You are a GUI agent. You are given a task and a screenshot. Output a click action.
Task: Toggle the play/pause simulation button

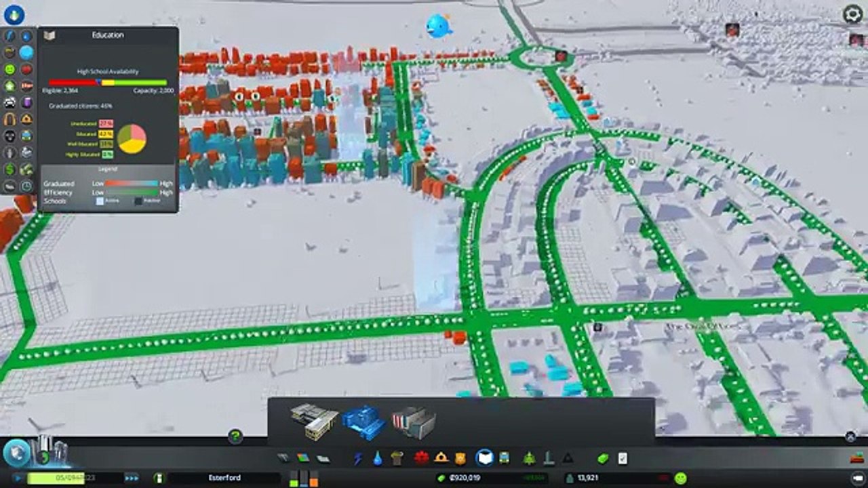click(17, 478)
